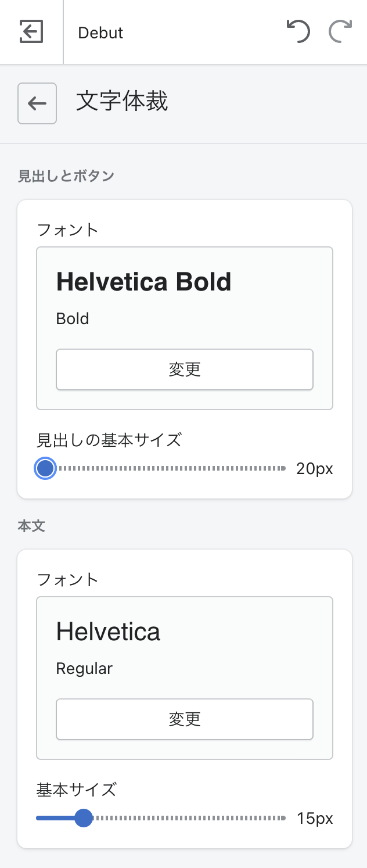367x868 pixels.
Task: Click the 変更 button under Helvetica Bold
Action: pyautogui.click(x=185, y=370)
